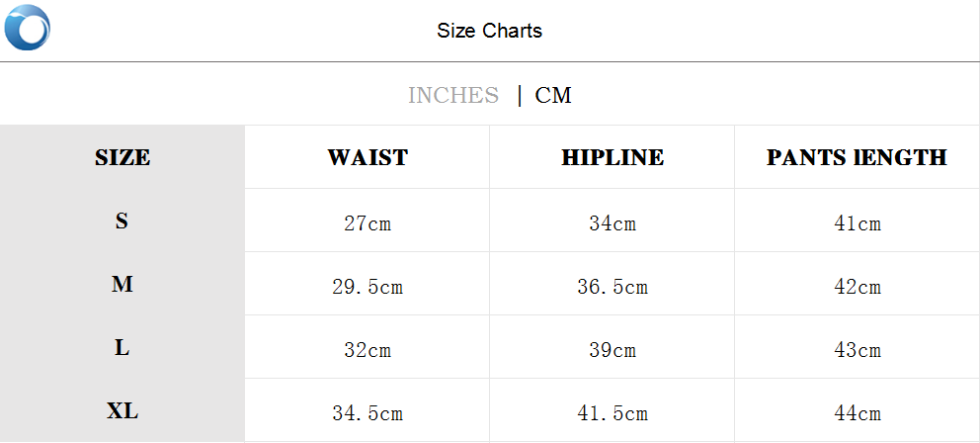This screenshot has width=980, height=443.
Task: Select the L size row label
Action: pos(122,348)
